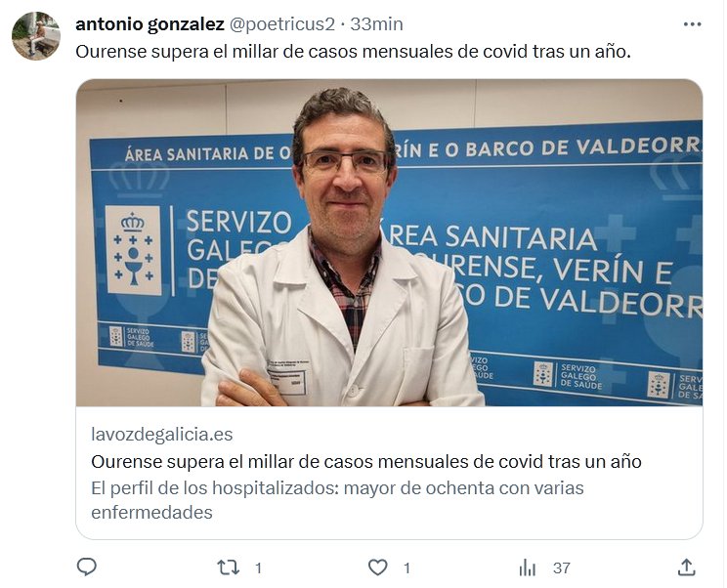
Task: Like the tweet with the heart icon
Action: (x=377, y=567)
